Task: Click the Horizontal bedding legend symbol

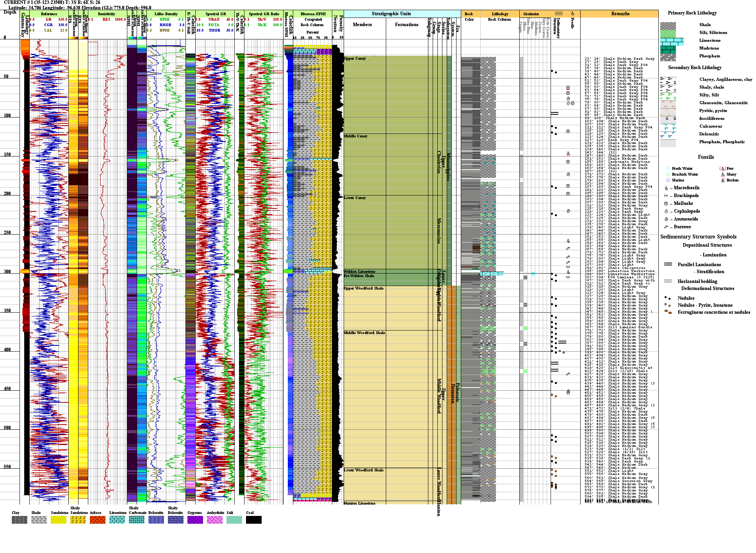Action: (668, 281)
